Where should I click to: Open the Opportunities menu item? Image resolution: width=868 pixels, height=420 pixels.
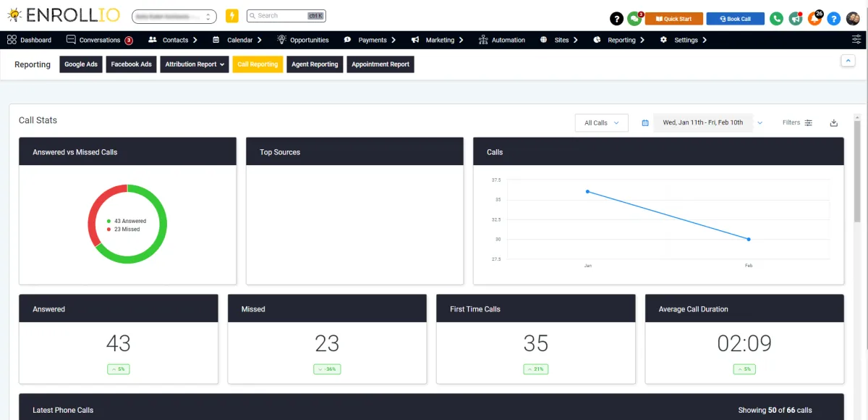tap(310, 40)
